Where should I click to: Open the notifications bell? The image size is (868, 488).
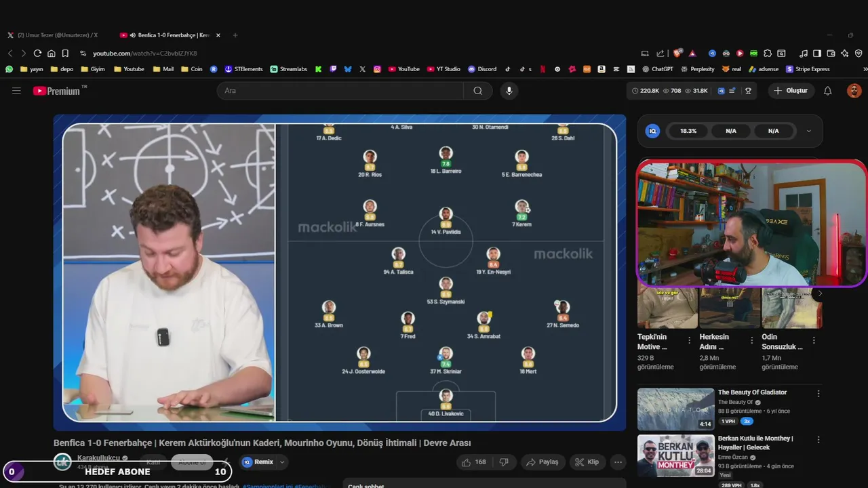click(827, 91)
